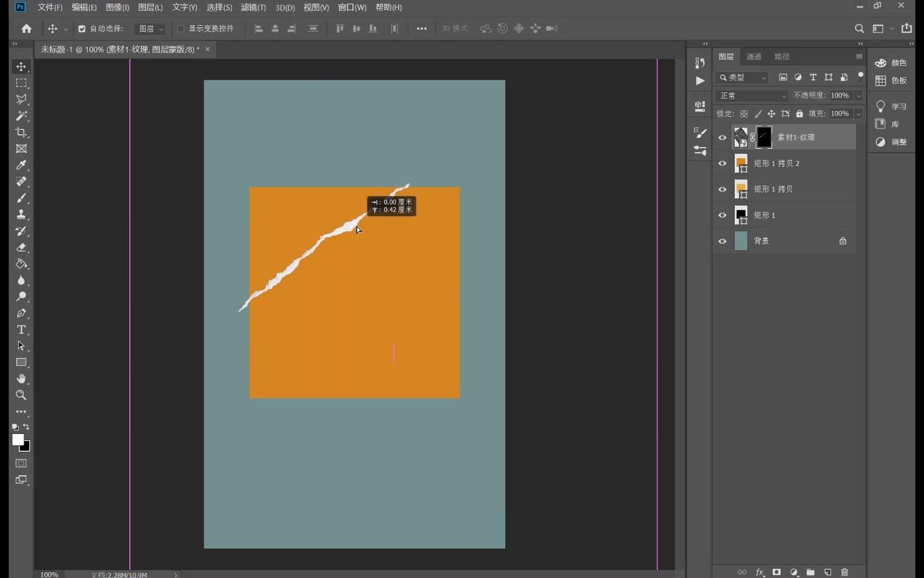Expand the 填充 fill slider arrow
The width and height of the screenshot is (924, 578).
pos(859,114)
